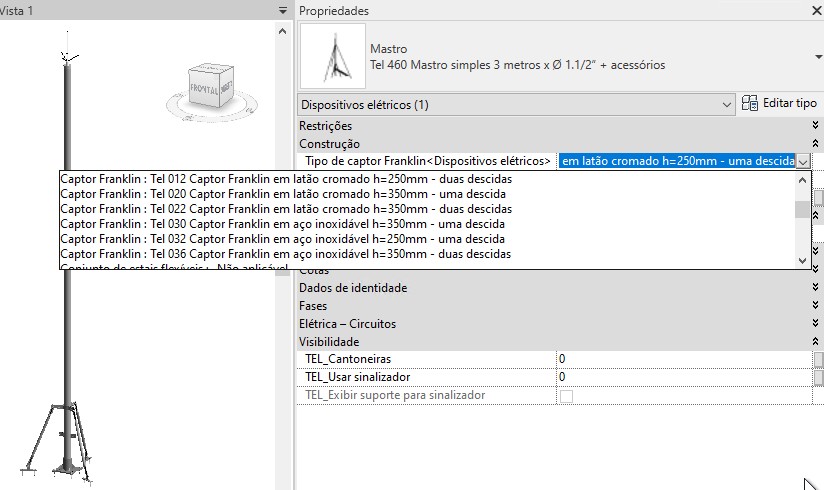This screenshot has height=490, width=824.
Task: Select Tel 022 latão cromado h=350mm duas descidas
Action: click(x=286, y=209)
